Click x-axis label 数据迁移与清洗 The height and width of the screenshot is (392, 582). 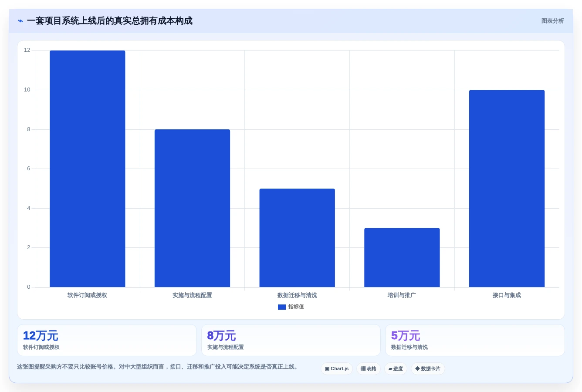pos(297,295)
